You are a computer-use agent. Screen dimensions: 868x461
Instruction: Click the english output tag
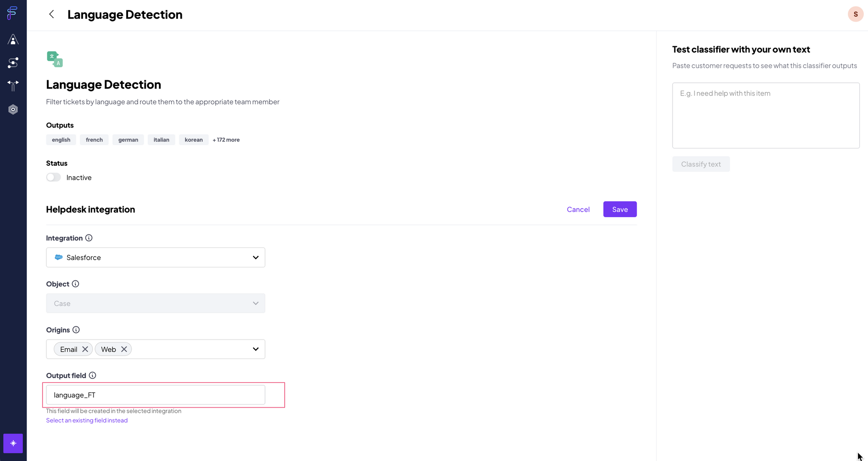(61, 140)
